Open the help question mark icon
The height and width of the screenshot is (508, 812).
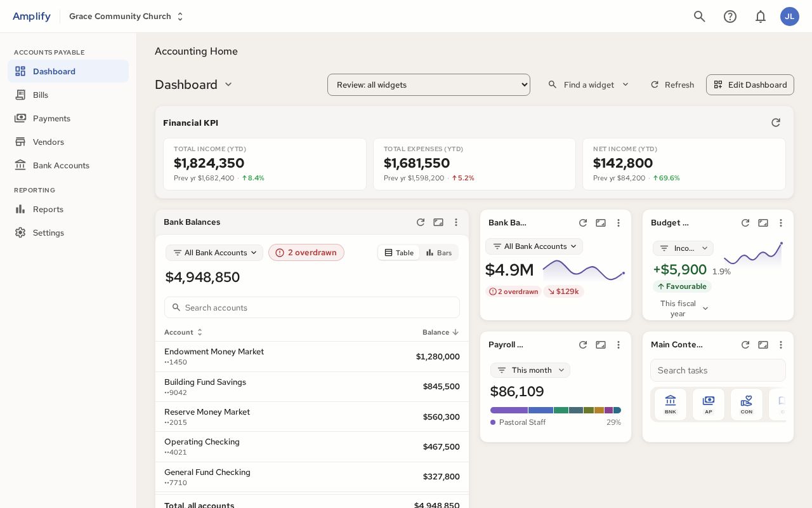point(730,17)
